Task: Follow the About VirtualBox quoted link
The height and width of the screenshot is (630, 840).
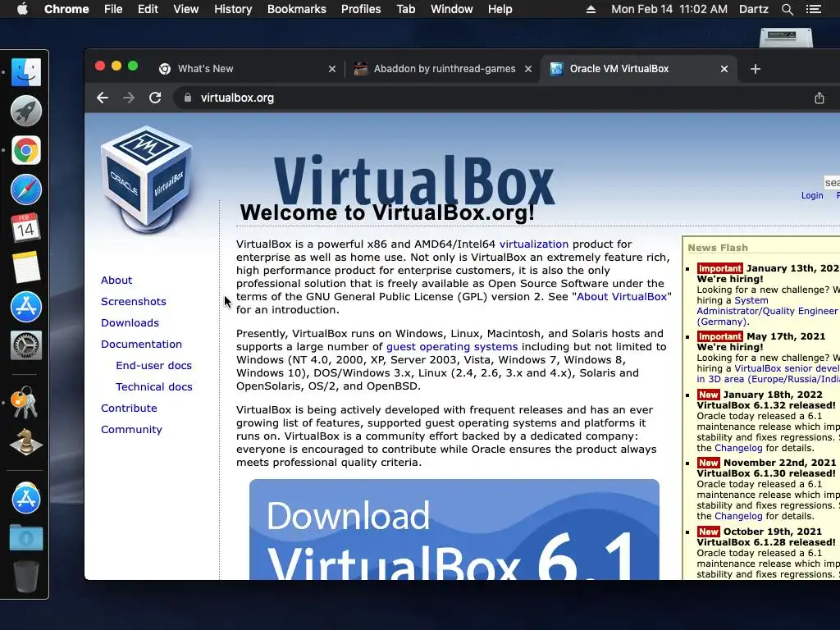Action: click(x=622, y=297)
